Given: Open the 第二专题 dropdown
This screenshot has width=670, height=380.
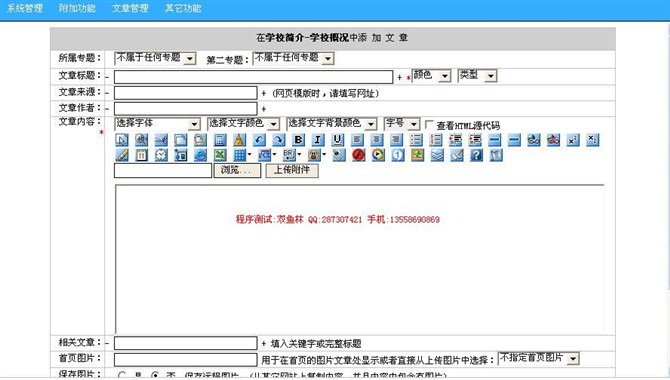Looking at the screenshot, I should pyautogui.click(x=293, y=58).
